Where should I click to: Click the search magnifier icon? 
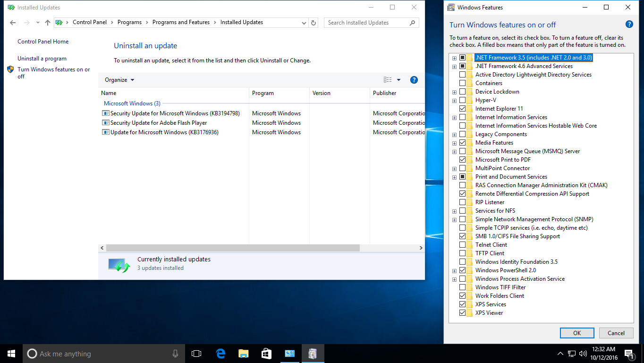click(x=412, y=23)
